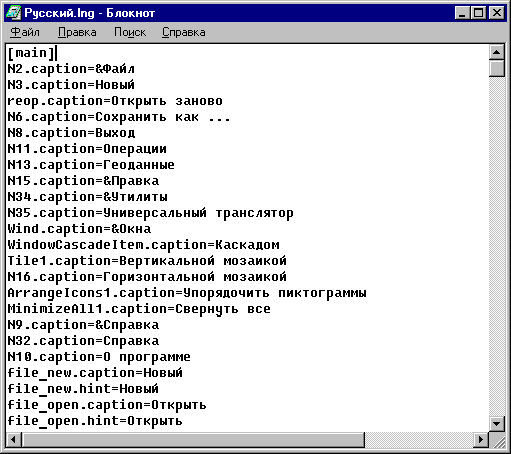This screenshot has height=454, width=511.
Task: Open the Поиск menu
Action: [130, 32]
